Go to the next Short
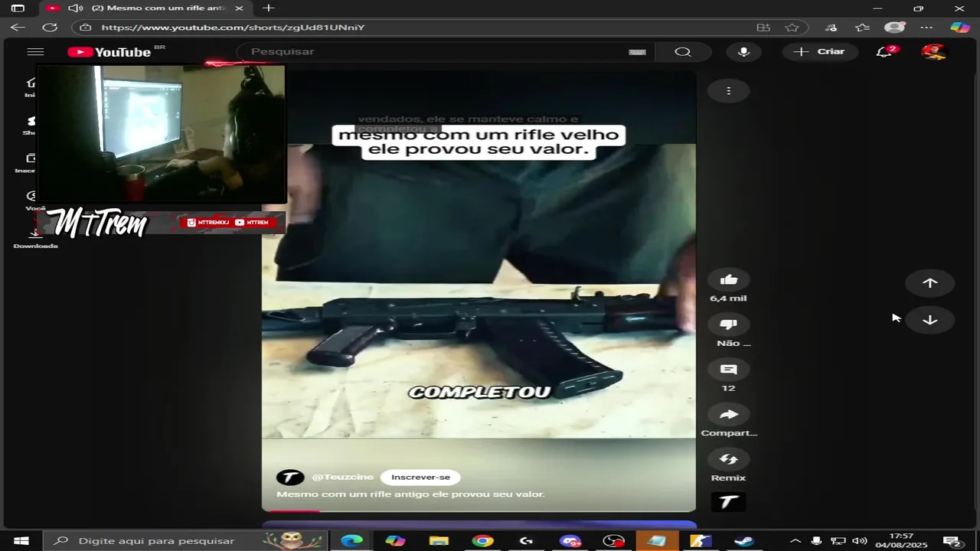The width and height of the screenshot is (980, 551). tap(929, 320)
